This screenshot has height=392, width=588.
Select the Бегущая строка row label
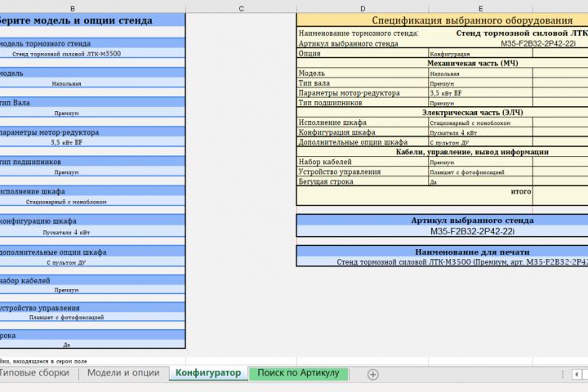[363, 181]
